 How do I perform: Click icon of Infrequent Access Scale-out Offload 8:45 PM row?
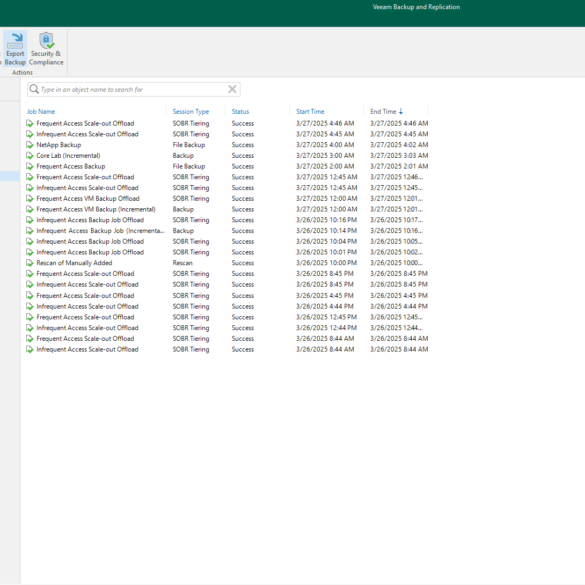click(30, 285)
